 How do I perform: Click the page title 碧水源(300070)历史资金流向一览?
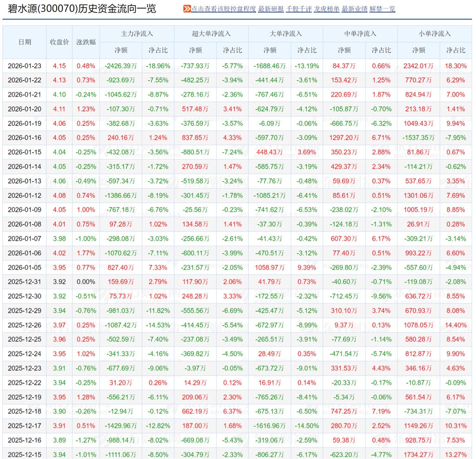(82, 8)
